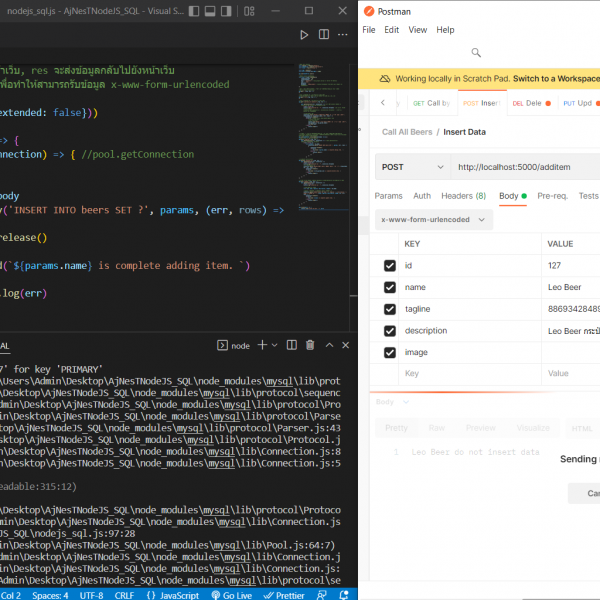Image resolution: width=600 pixels, height=600 pixels.
Task: Open the Postman View menu
Action: pos(417,30)
